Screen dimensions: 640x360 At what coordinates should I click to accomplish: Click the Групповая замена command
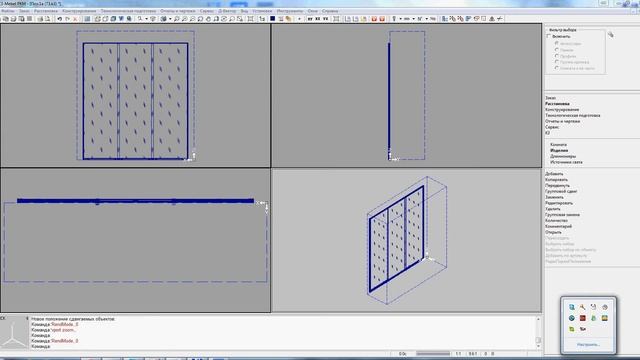tap(562, 214)
